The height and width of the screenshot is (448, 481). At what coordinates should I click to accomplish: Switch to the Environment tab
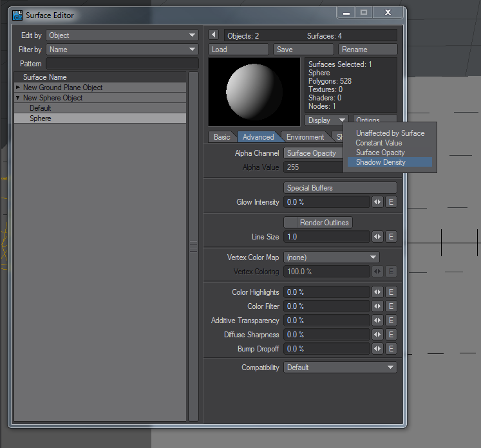point(305,137)
